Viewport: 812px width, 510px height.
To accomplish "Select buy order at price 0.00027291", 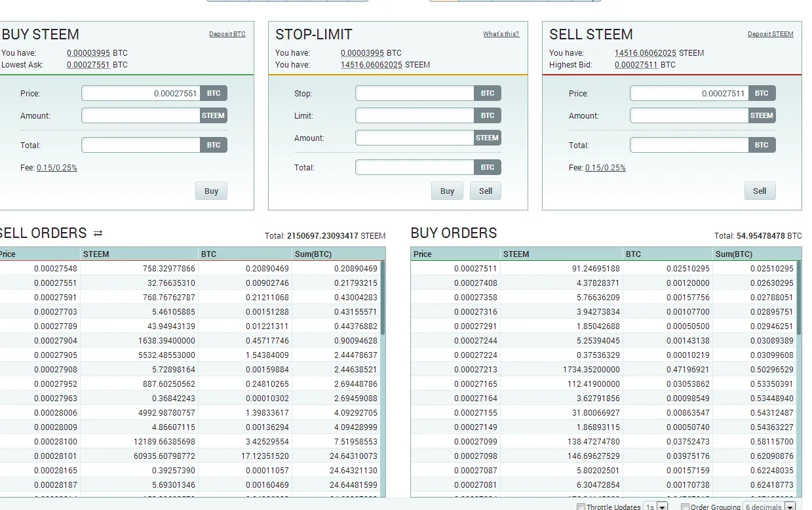I will [604, 326].
